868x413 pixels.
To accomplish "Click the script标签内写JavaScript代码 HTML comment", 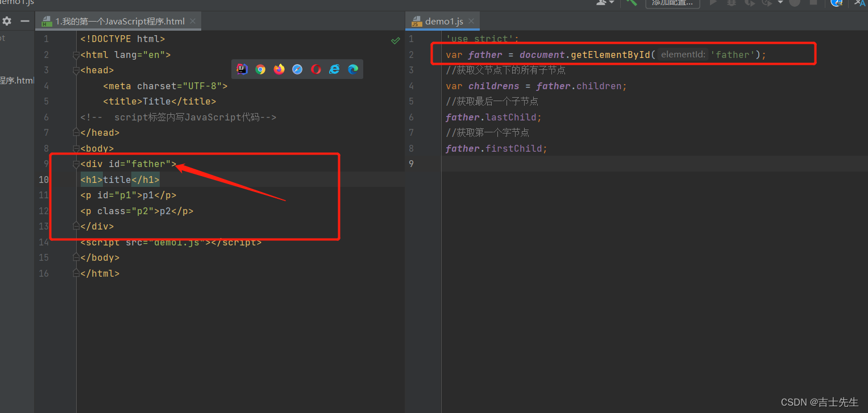I will click(x=178, y=118).
